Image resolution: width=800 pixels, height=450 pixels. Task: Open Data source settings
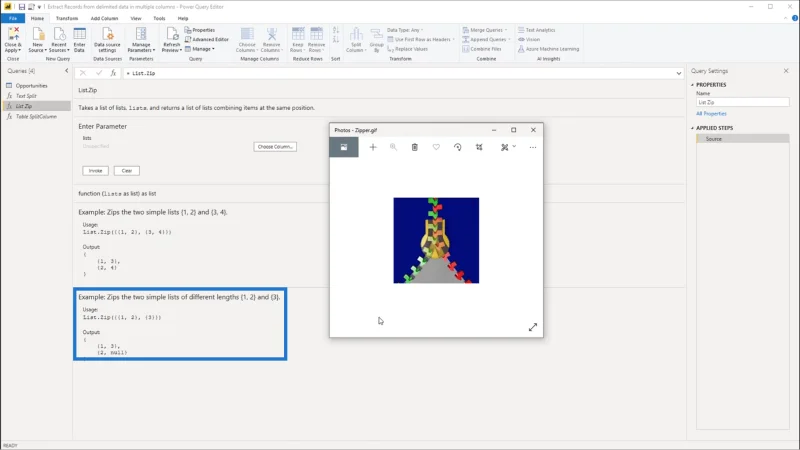point(107,35)
